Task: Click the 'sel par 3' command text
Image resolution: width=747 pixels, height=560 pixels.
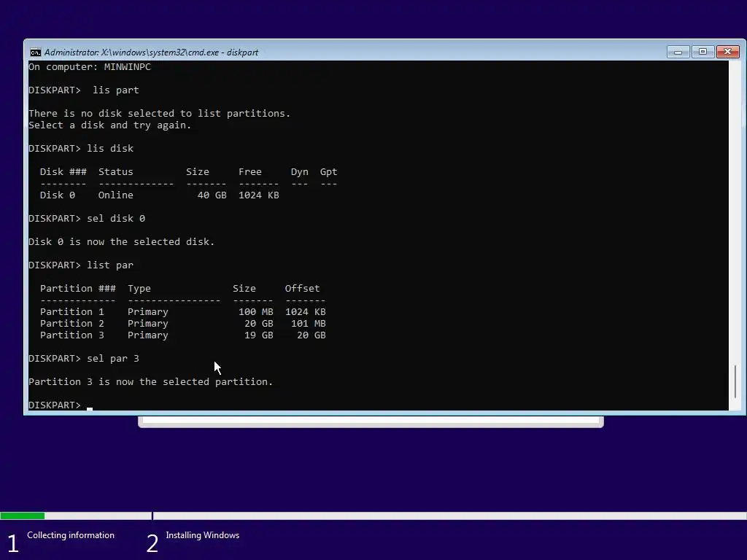Action: click(x=113, y=359)
